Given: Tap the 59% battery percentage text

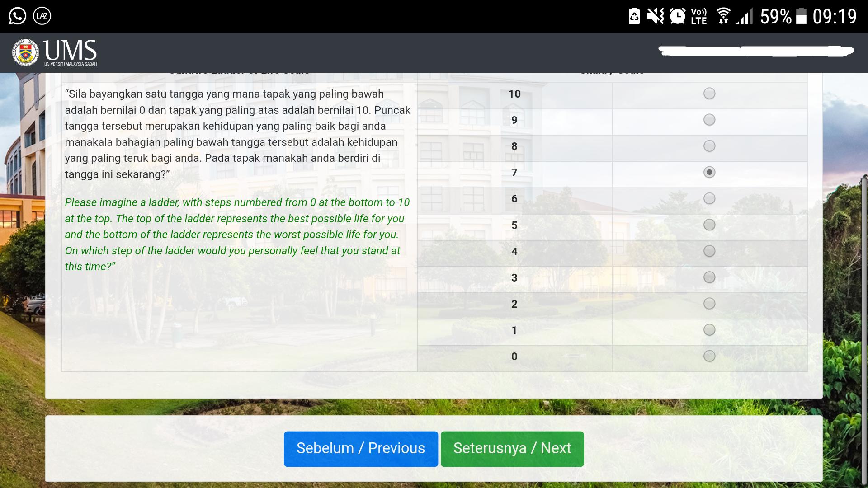Looking at the screenshot, I should [776, 17].
